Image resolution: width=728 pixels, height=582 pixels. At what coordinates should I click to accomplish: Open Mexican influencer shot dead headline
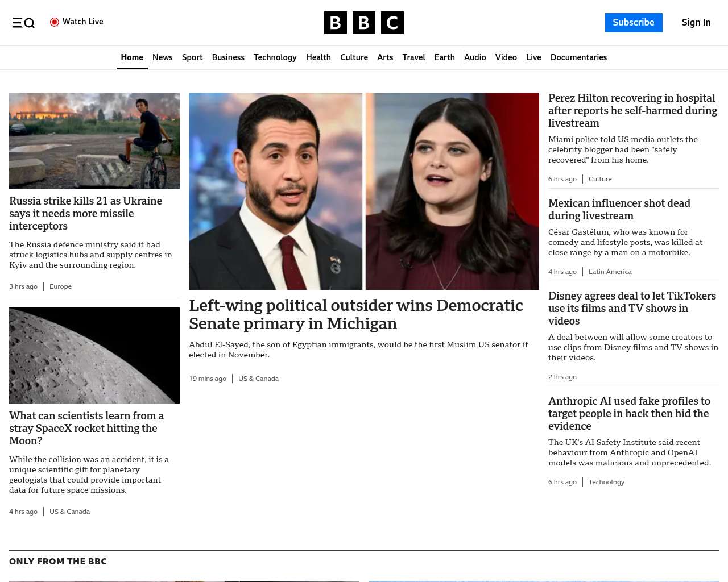(619, 210)
